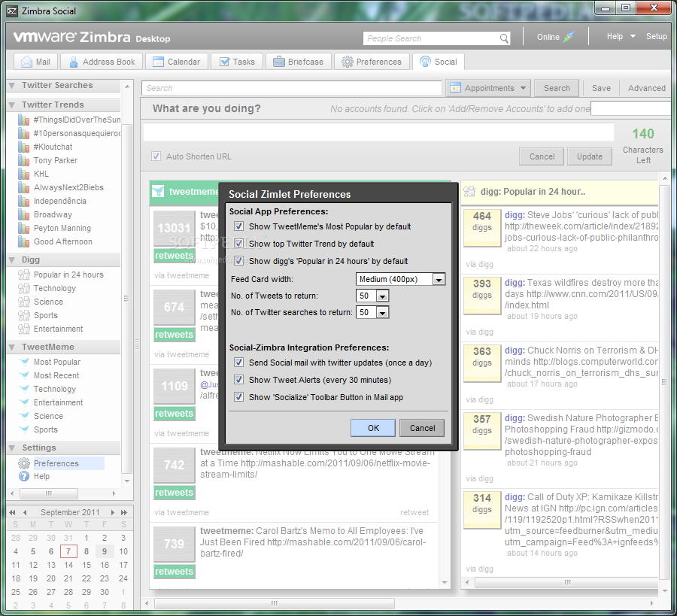Open the Tony Parker trend icon
Image resolution: width=677 pixels, height=616 pixels.
tap(24, 160)
